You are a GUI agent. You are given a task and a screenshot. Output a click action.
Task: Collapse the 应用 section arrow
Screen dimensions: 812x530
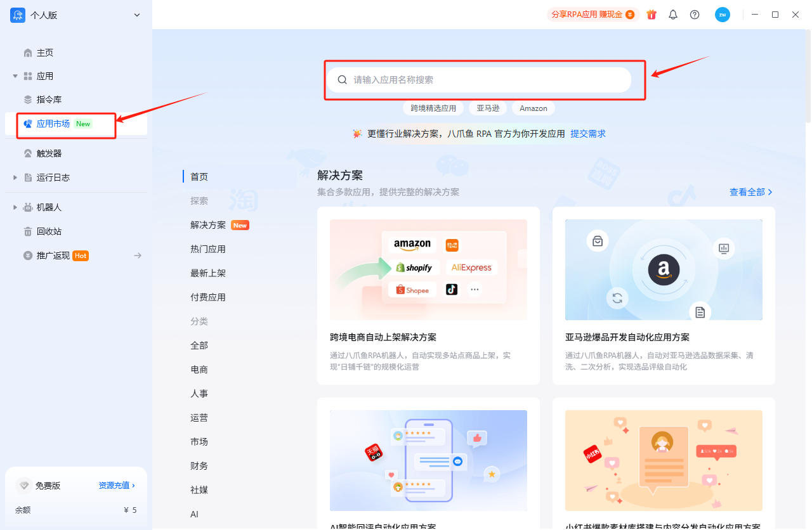(15, 76)
